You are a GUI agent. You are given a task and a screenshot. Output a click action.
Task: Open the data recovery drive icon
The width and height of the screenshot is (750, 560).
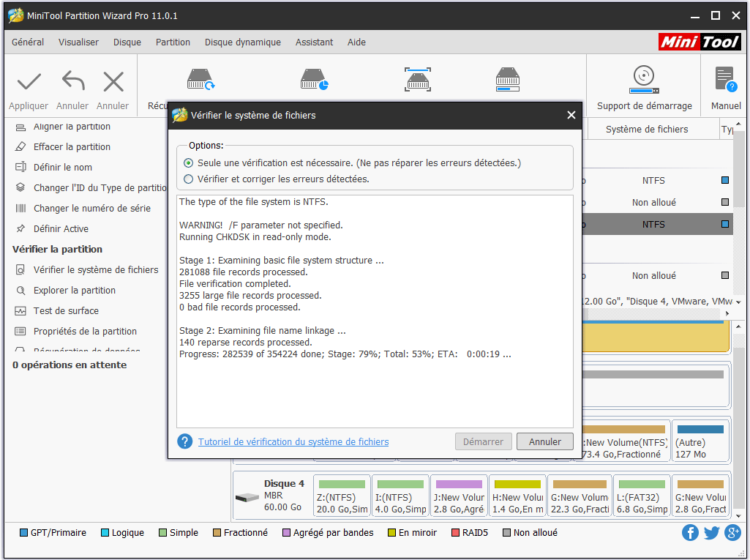click(200, 80)
